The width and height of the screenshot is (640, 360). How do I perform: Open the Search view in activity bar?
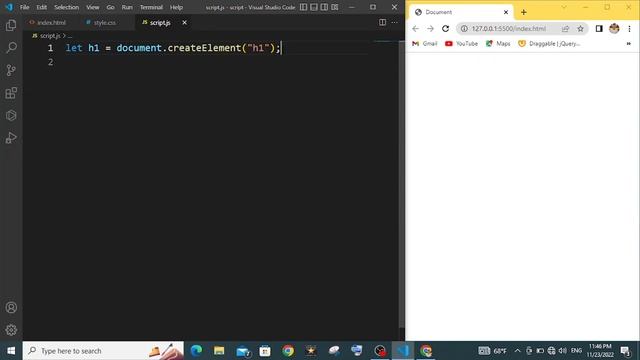tap(11, 47)
